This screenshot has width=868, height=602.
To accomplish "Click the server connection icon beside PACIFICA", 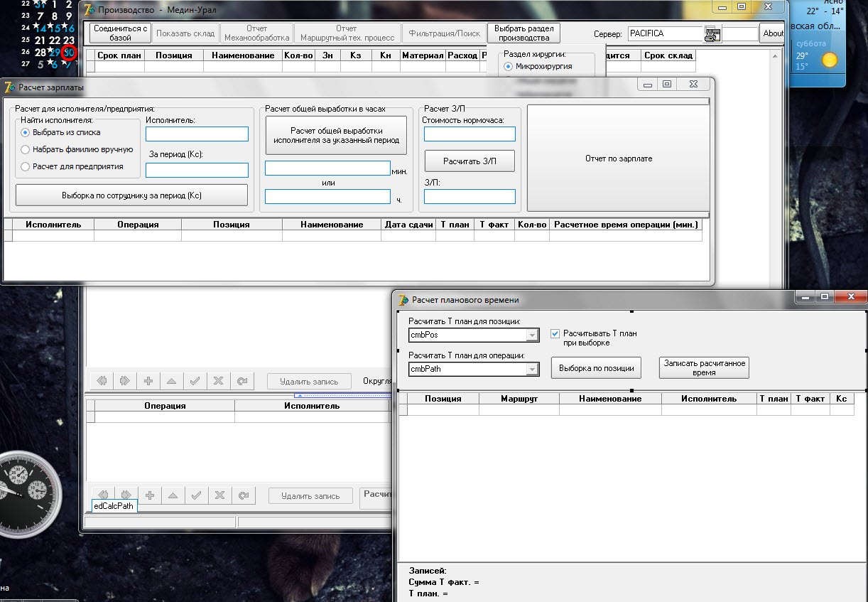I will tap(712, 34).
